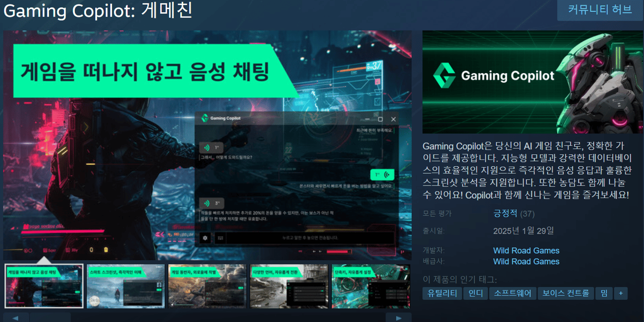Click the maximize square in the Copilot preview window
The image size is (644, 322).
click(380, 119)
